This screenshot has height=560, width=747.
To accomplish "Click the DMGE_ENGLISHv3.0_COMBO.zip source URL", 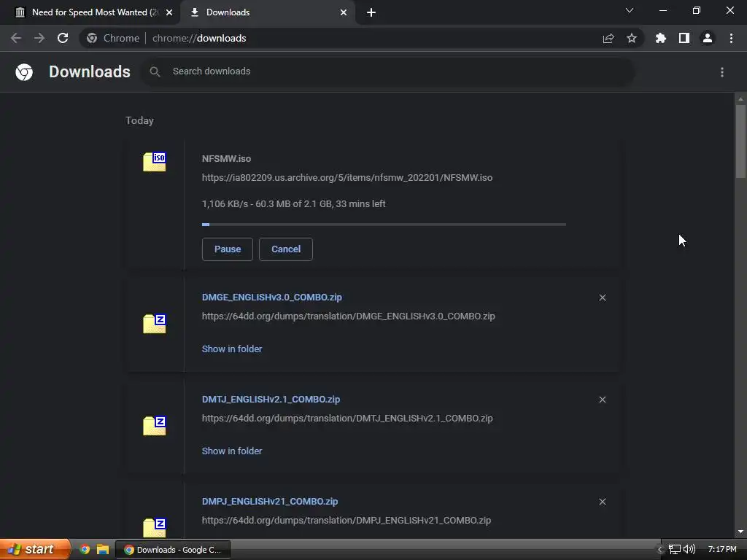I will [348, 316].
